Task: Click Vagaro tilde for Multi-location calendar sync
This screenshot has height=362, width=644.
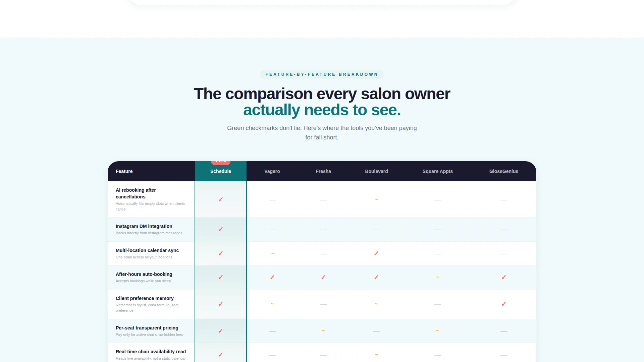Action: click(x=272, y=253)
